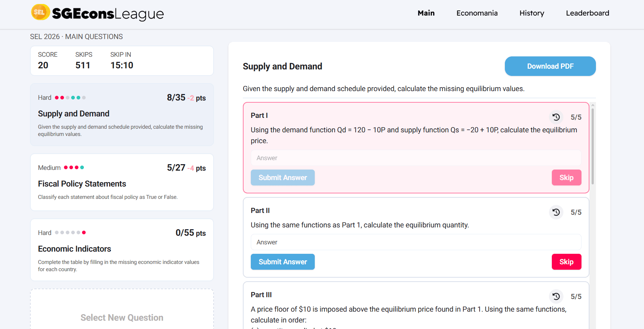
Task: Go to the Main nav tab
Action: click(x=426, y=13)
